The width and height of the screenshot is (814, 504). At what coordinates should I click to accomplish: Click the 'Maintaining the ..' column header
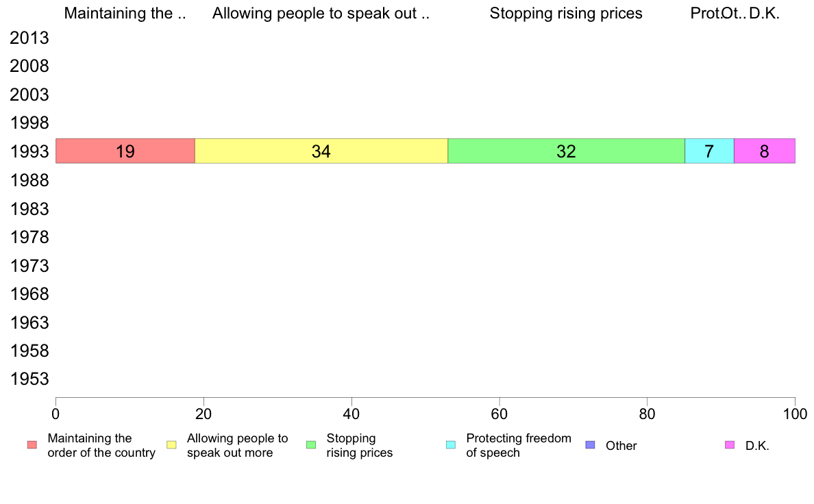tap(125, 14)
